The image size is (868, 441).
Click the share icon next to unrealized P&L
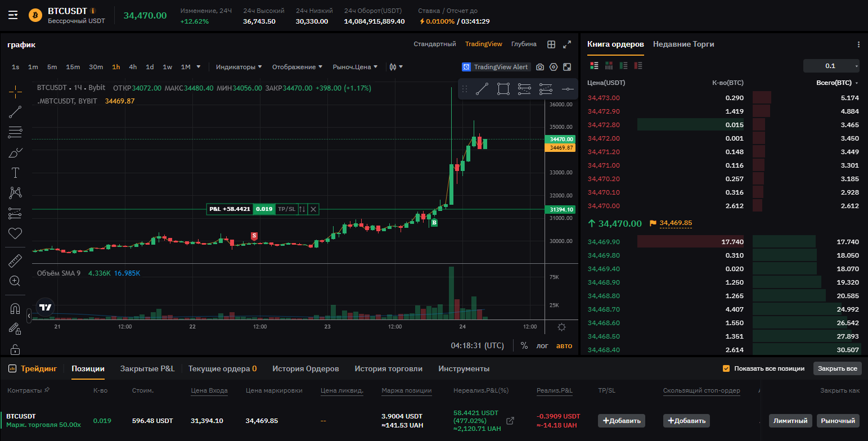[x=510, y=421]
